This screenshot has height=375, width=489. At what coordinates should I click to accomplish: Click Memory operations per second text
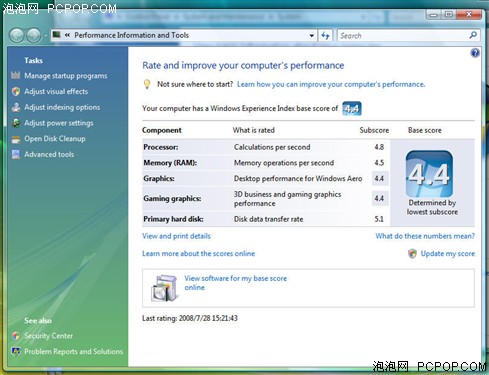point(284,163)
